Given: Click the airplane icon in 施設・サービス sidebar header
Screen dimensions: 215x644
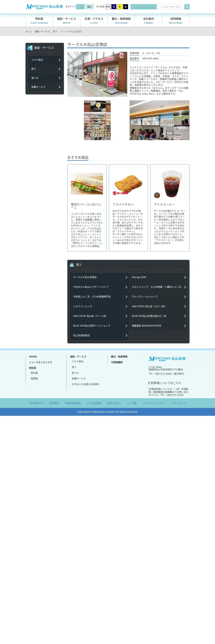Looking at the screenshot, I should coord(30,48).
